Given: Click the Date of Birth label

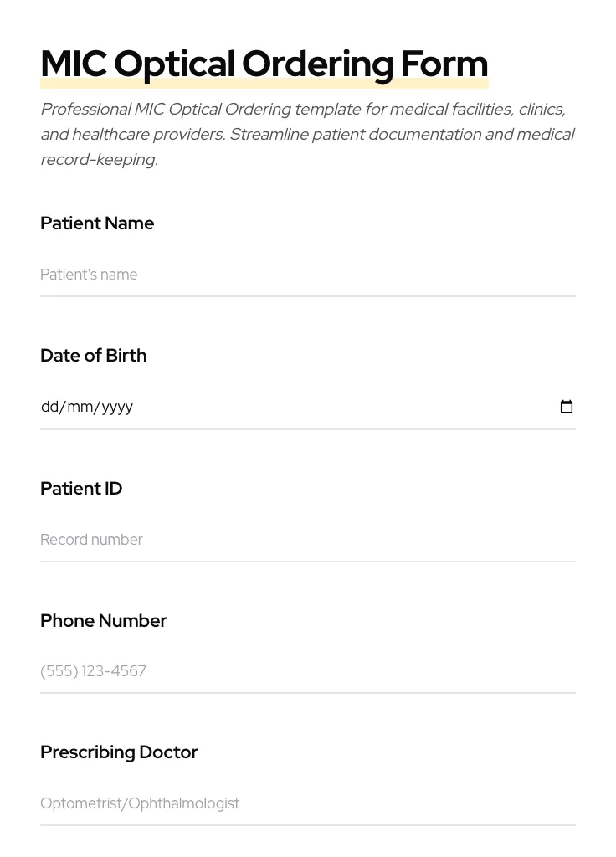Looking at the screenshot, I should click(x=93, y=356).
